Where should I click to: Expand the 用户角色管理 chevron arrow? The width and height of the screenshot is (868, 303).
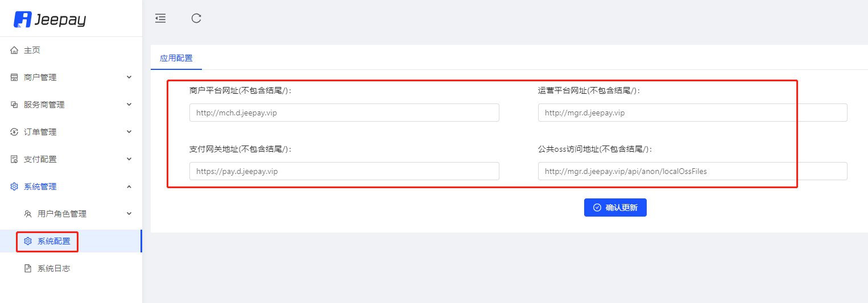pyautogui.click(x=129, y=213)
